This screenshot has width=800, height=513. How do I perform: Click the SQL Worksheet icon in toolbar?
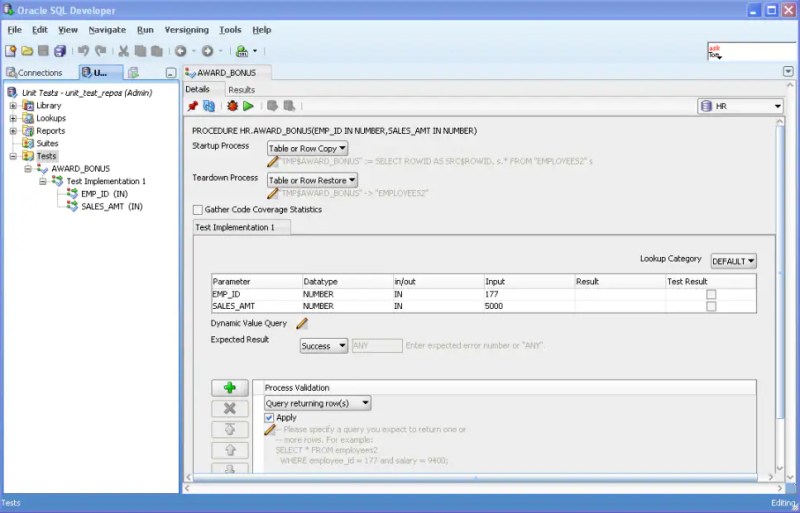[x=242, y=51]
